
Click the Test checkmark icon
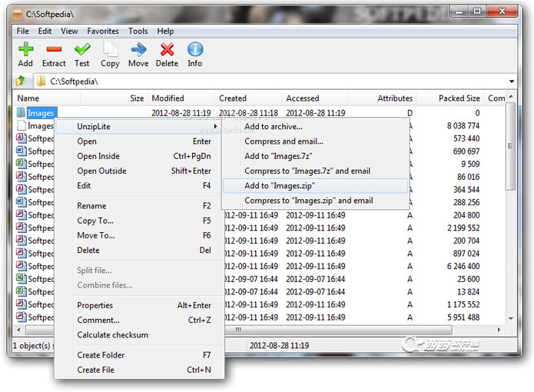(x=82, y=50)
